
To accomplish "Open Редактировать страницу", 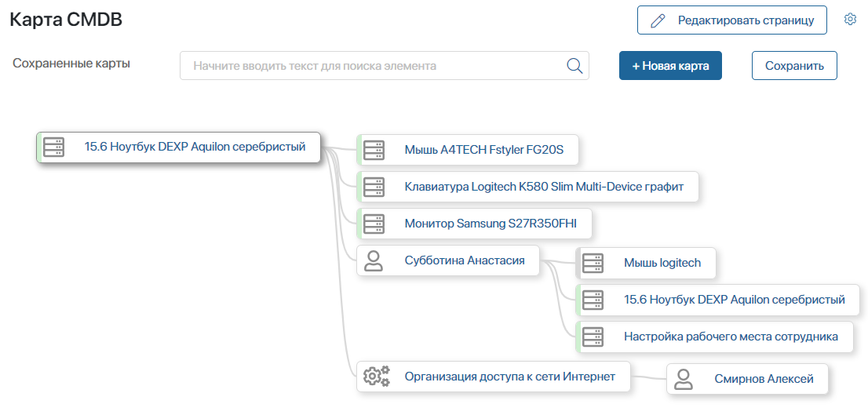I will click(x=731, y=20).
